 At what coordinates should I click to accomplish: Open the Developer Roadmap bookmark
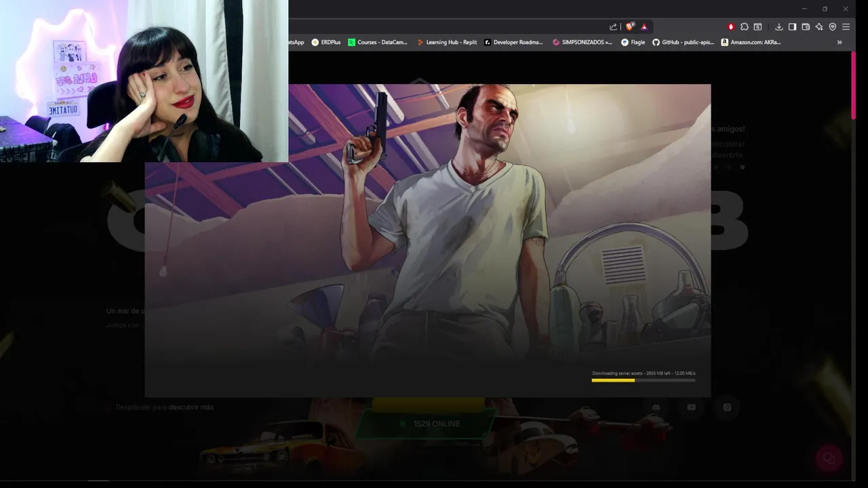click(x=513, y=42)
